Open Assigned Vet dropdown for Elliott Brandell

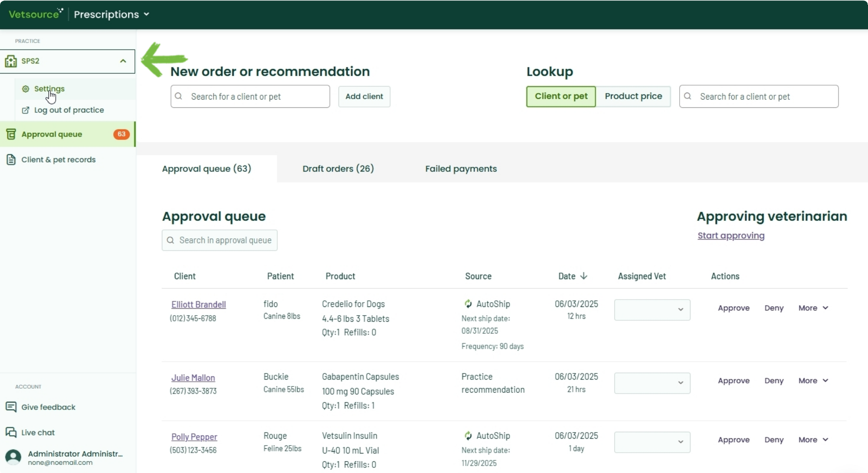652,310
